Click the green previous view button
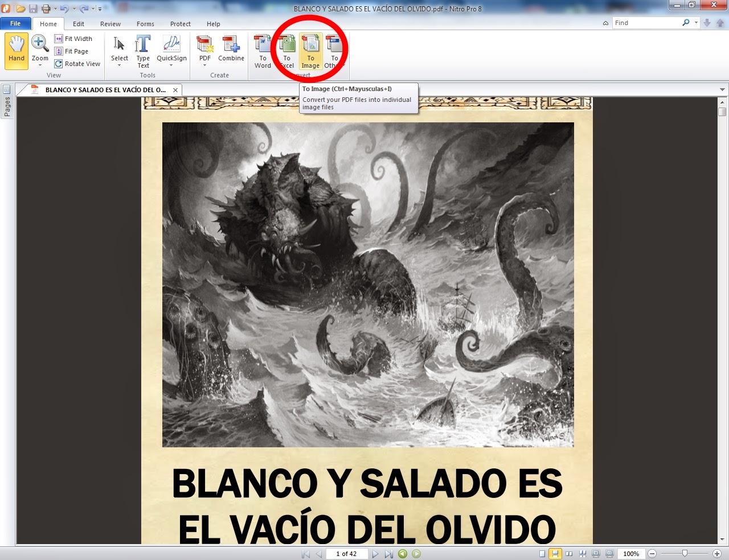This screenshot has height=560, width=729. tap(403, 554)
